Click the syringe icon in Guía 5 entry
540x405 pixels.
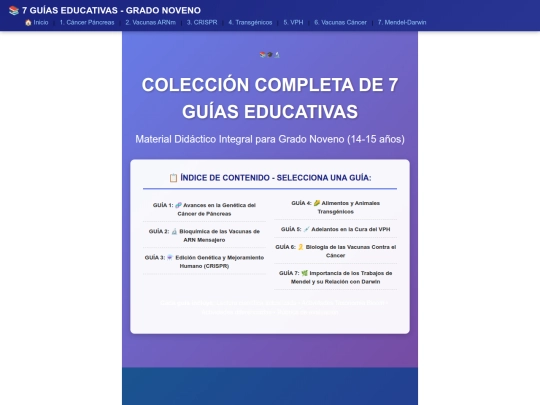tap(306, 229)
